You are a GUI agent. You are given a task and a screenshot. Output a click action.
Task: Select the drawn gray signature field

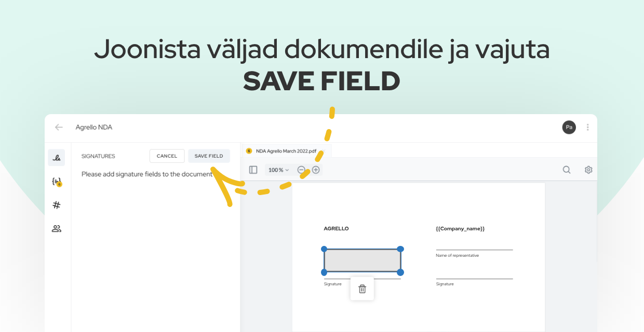click(x=363, y=260)
